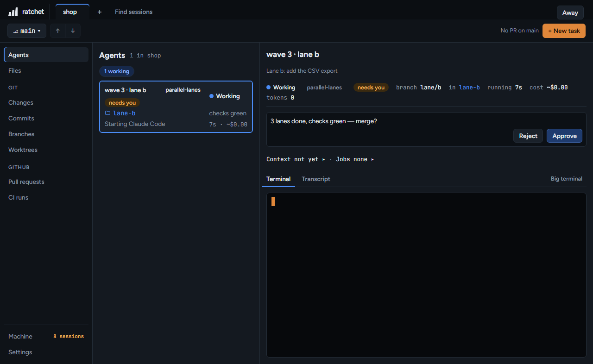Image resolution: width=593 pixels, height=364 pixels.
Task: Click the up arrow next to main
Action: pos(57,31)
